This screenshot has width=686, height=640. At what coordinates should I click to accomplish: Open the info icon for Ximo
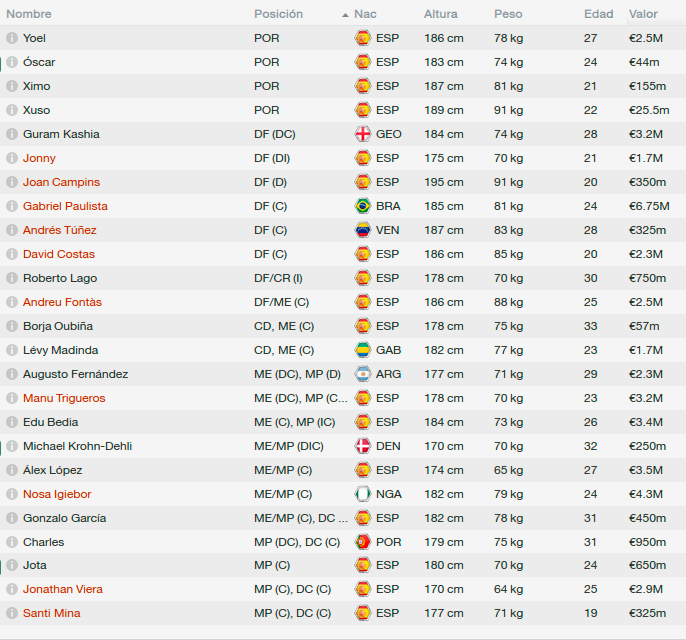[x=12, y=86]
